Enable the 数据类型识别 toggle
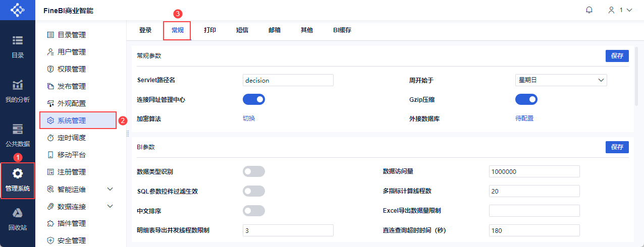The image size is (644, 247). pyautogui.click(x=254, y=171)
